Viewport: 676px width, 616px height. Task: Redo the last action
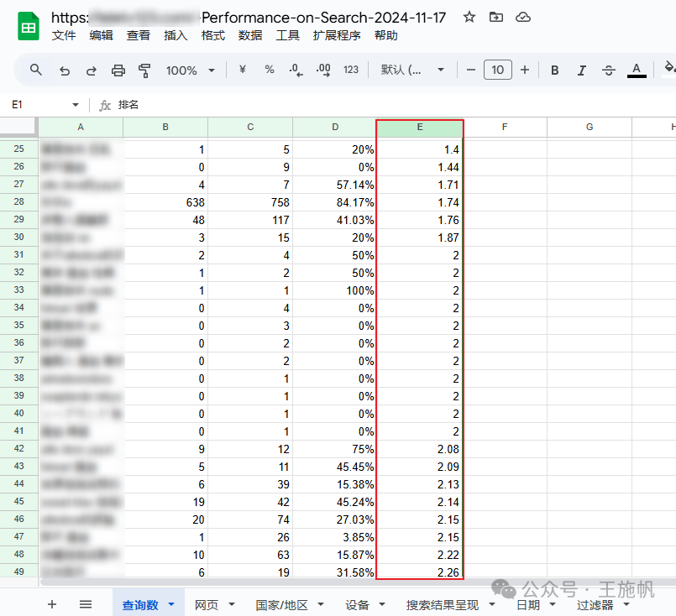click(91, 70)
